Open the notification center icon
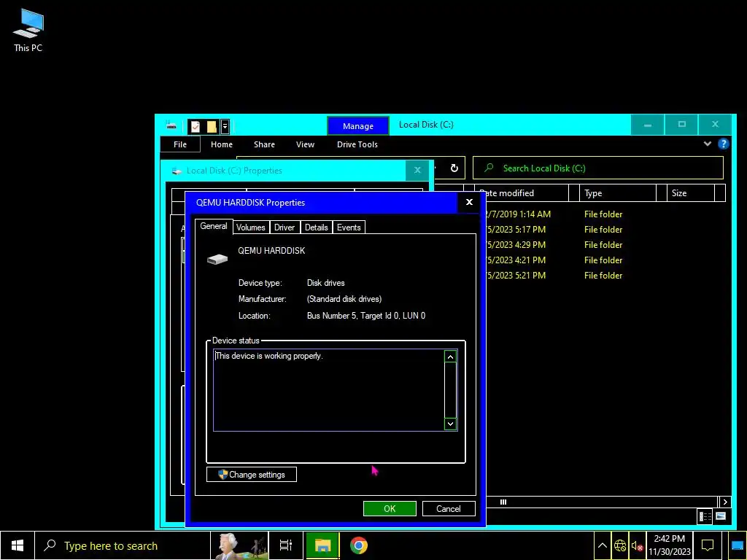Viewport: 747px width, 560px height. [708, 545]
